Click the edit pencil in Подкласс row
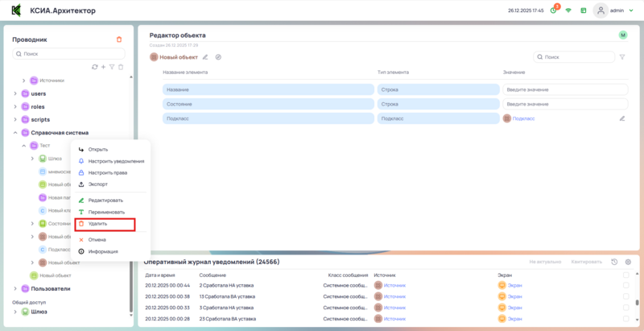The width and height of the screenshot is (644, 331). [x=621, y=118]
